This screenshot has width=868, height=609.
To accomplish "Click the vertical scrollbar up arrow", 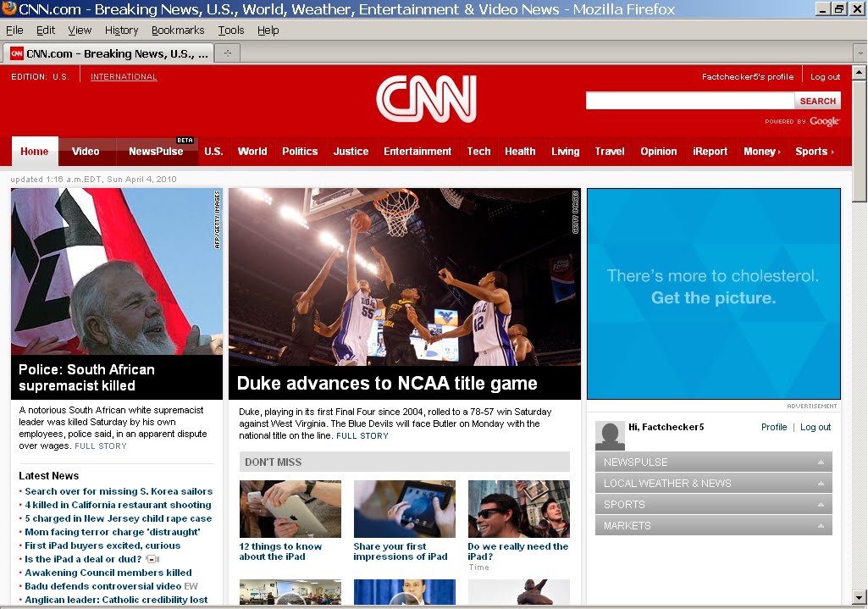I will coord(860,72).
